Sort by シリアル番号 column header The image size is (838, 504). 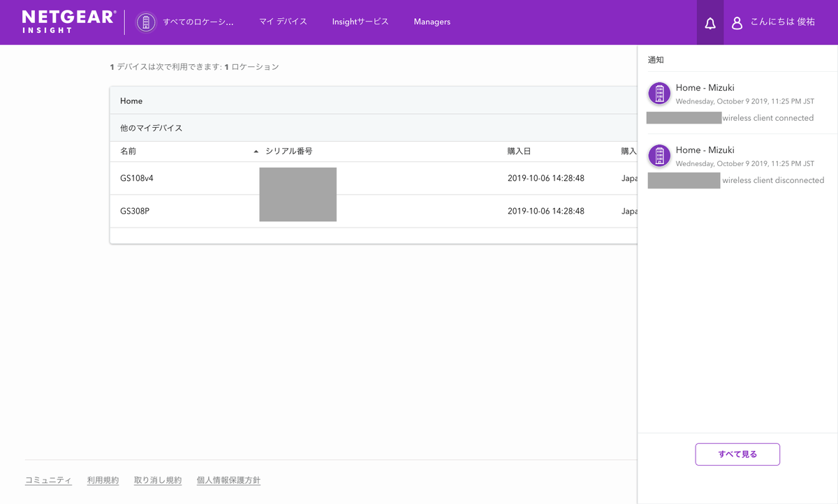click(288, 151)
